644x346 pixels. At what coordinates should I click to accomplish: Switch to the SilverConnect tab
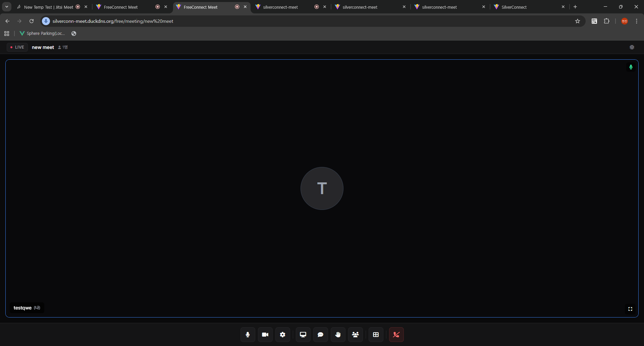pos(527,7)
